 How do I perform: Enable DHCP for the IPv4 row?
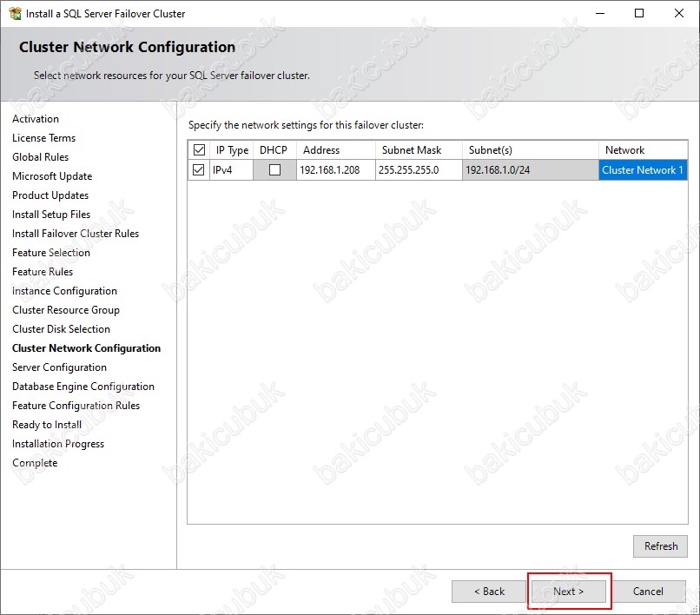(x=275, y=169)
